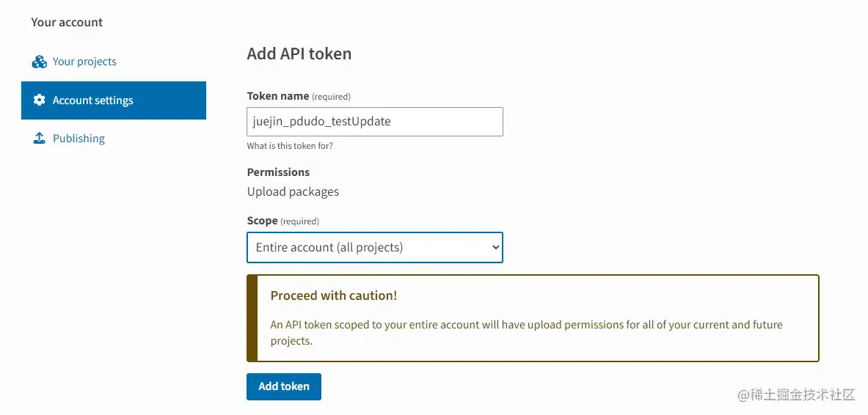
Task: Focus the Token name input field
Action: tap(374, 122)
